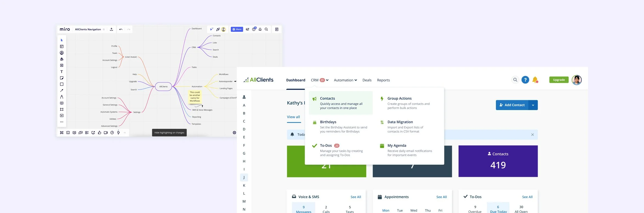Expand the Add Contact dropdown arrow

[x=533, y=105]
